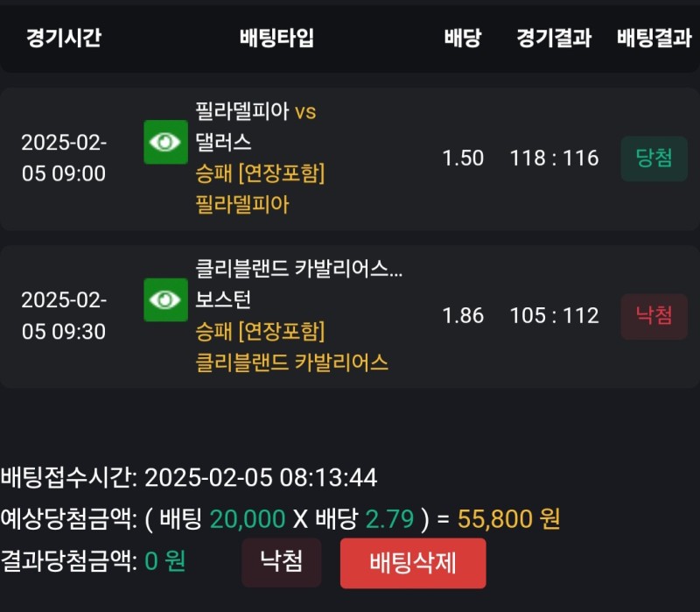The image size is (700, 612).
Task: Click the 1.50 odds value
Action: [x=463, y=158]
